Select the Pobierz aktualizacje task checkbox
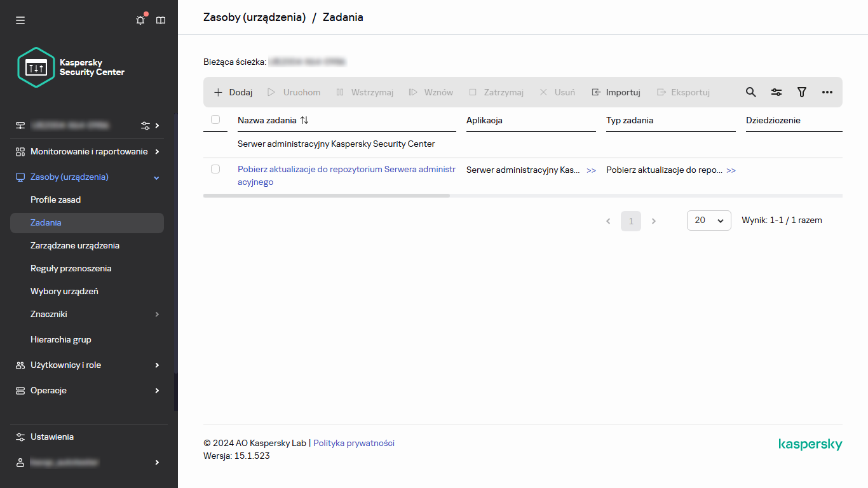 (215, 170)
